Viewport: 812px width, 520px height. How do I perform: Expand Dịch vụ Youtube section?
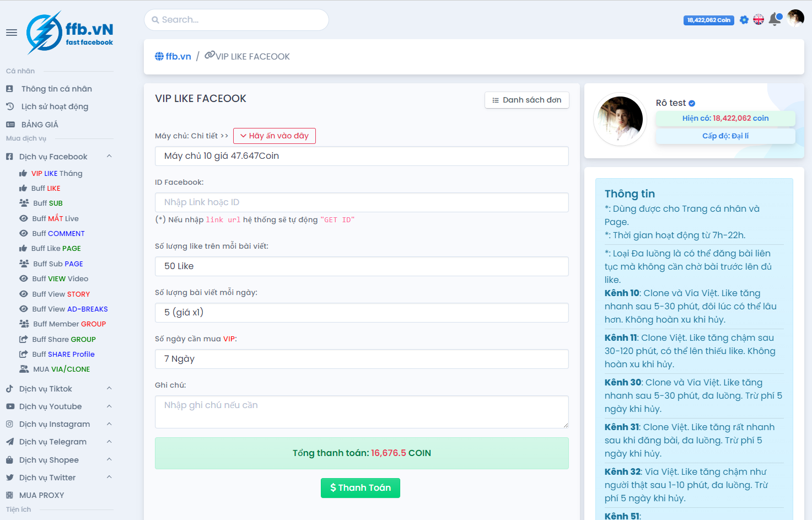tap(60, 406)
